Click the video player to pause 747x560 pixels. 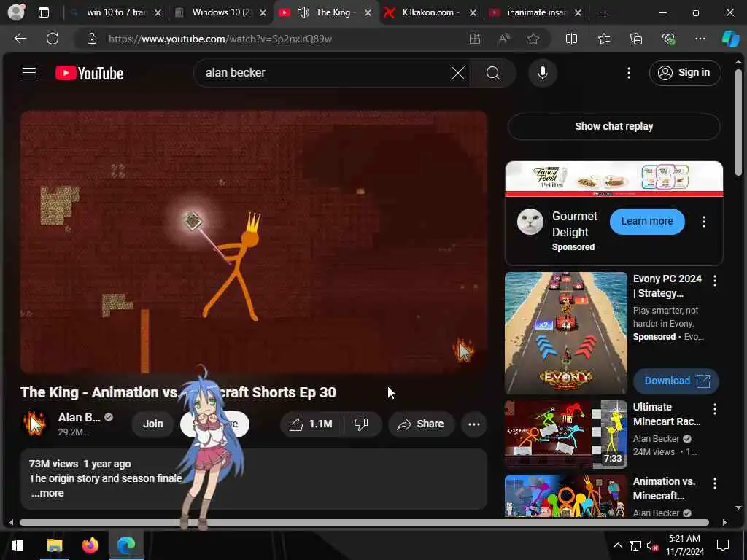point(253,242)
